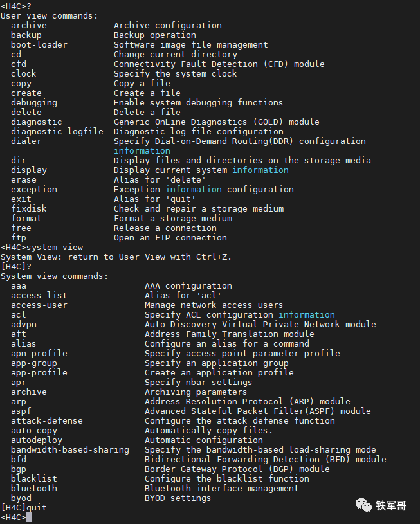Select the bluetooth command name
The height and width of the screenshot is (524, 420).
33,488
